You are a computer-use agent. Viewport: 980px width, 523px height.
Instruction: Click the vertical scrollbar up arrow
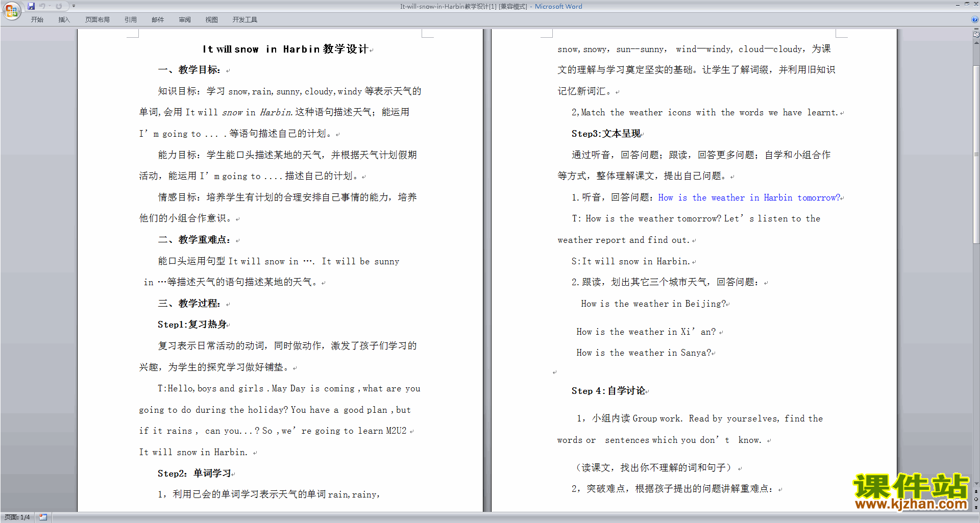976,43
